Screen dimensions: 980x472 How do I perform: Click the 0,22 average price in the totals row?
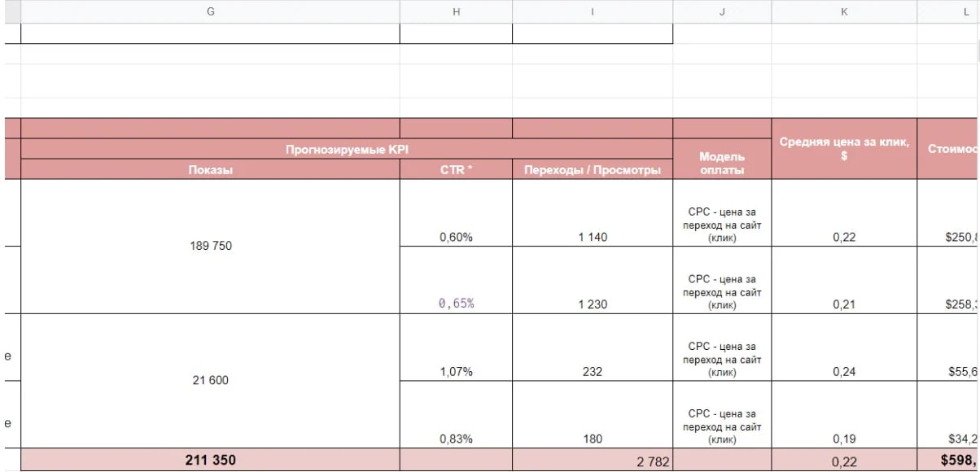pos(844,460)
